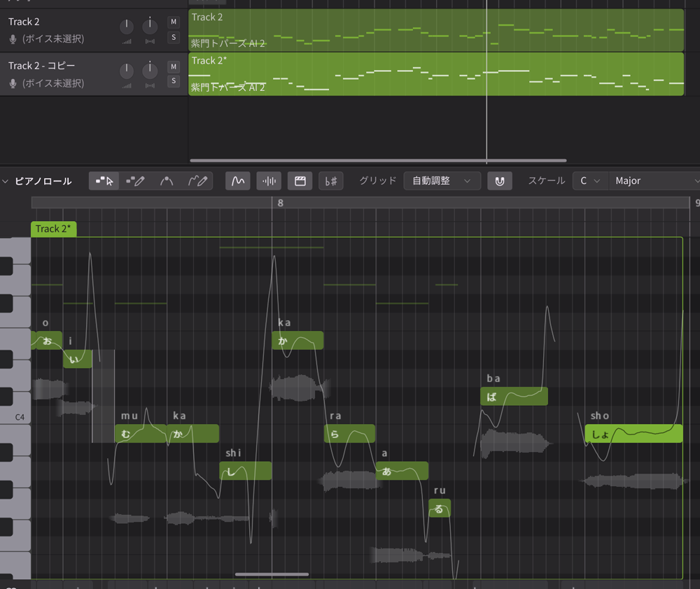Choose the pitch curve select tool
The width and height of the screenshot is (700, 589).
pos(167,181)
